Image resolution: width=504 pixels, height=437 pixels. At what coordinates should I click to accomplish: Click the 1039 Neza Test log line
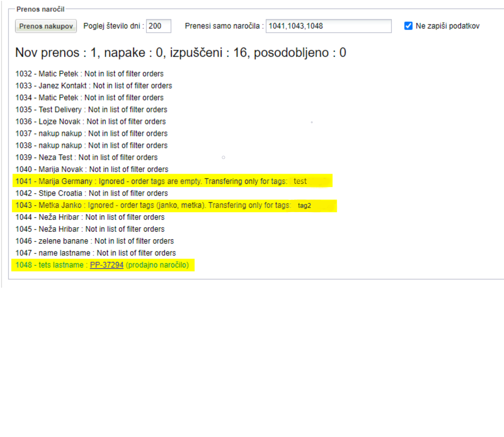86,157
